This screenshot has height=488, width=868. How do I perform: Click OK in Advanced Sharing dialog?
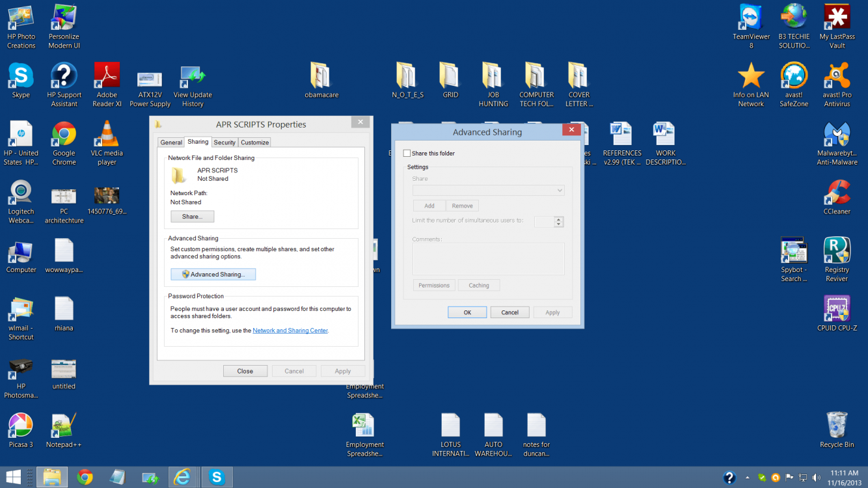(x=467, y=312)
